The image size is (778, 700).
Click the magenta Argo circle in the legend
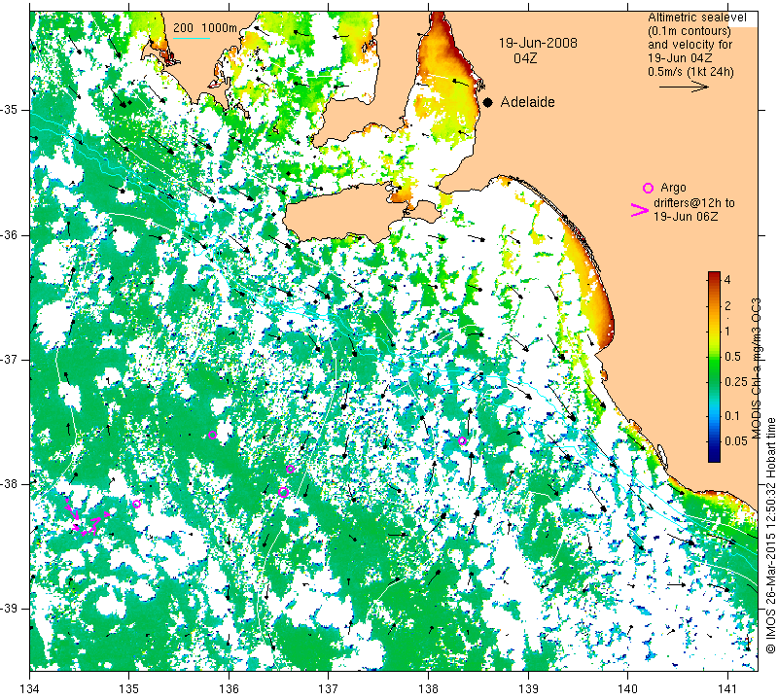click(648, 188)
